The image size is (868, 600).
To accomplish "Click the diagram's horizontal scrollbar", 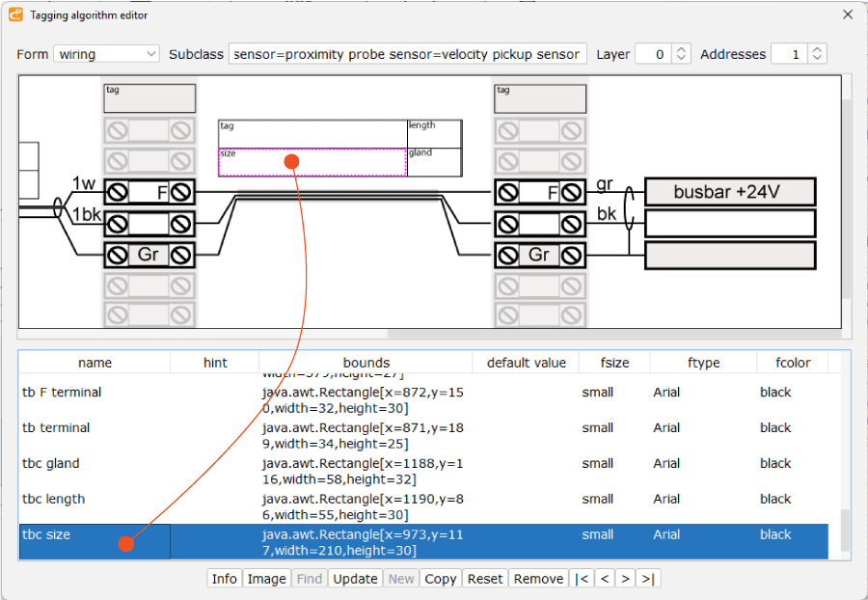I will (614, 335).
